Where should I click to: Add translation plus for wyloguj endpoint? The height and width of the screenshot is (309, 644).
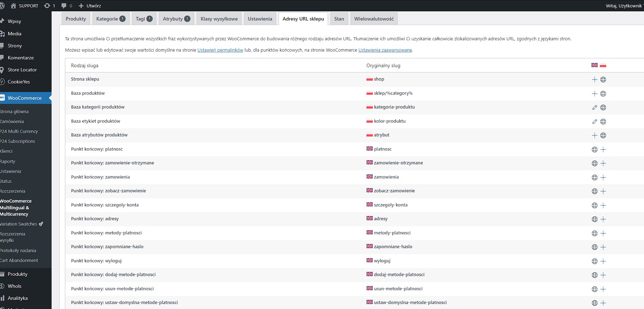click(603, 261)
